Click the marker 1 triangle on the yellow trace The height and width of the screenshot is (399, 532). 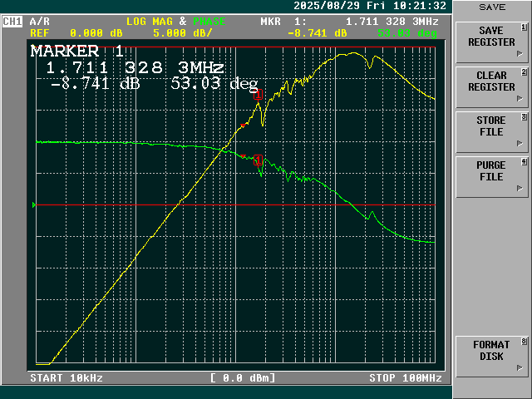click(x=257, y=95)
